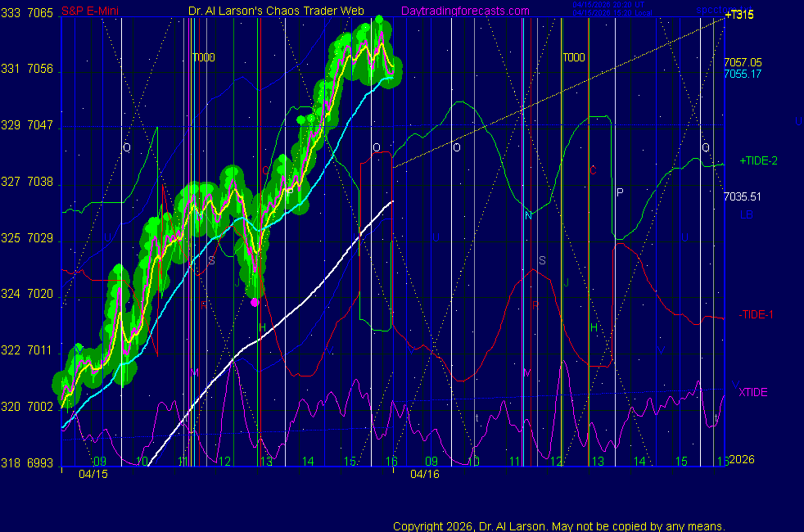Click the XTIDE magenta legend label

[x=753, y=392]
